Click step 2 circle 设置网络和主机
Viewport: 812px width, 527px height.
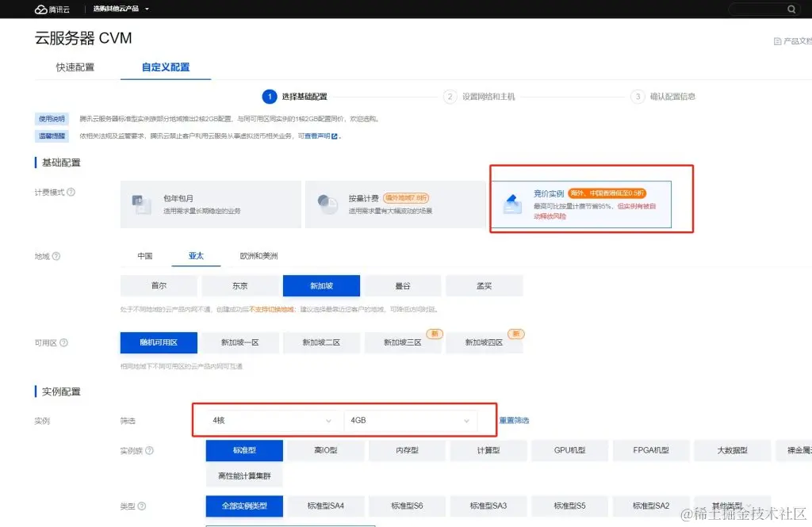click(x=450, y=97)
